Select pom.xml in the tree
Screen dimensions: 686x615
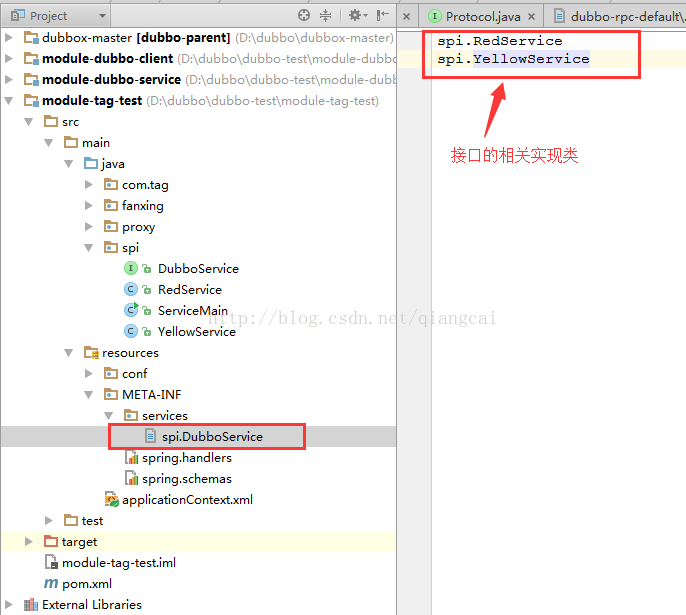click(x=87, y=584)
